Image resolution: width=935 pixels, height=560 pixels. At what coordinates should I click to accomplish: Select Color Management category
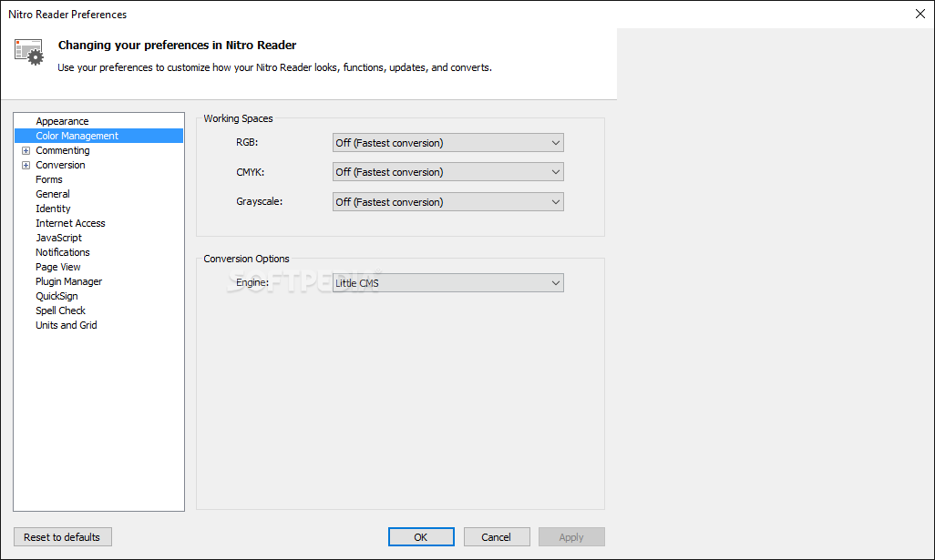(x=99, y=136)
